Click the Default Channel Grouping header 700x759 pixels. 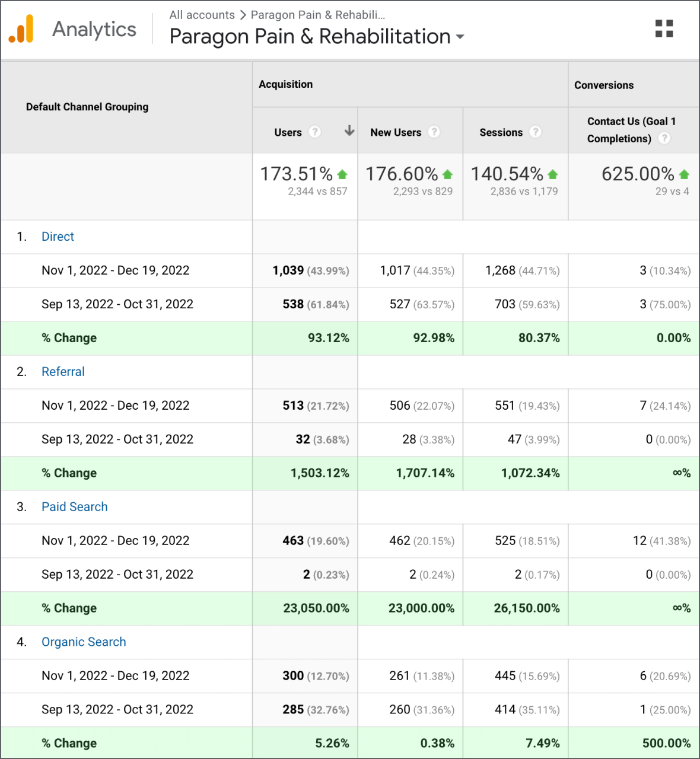(87, 107)
